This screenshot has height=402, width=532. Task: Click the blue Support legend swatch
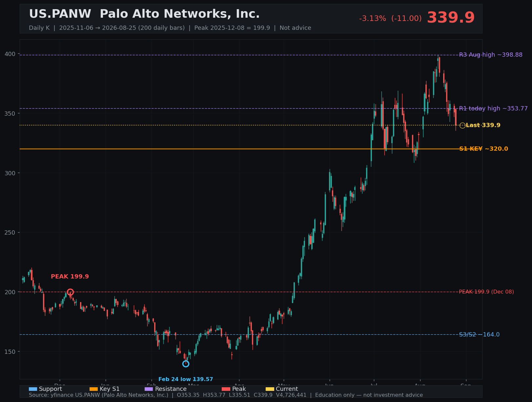pyautogui.click(x=33, y=389)
